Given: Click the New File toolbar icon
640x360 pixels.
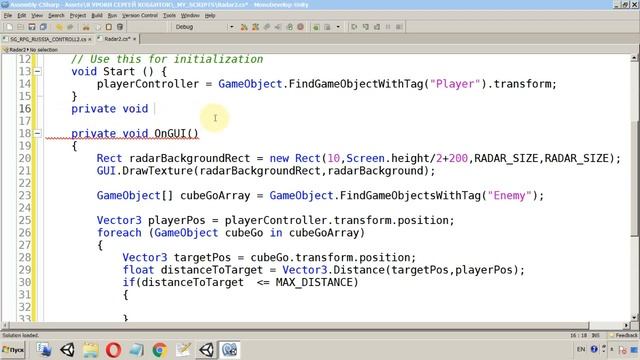Looking at the screenshot, I should pos(9,27).
